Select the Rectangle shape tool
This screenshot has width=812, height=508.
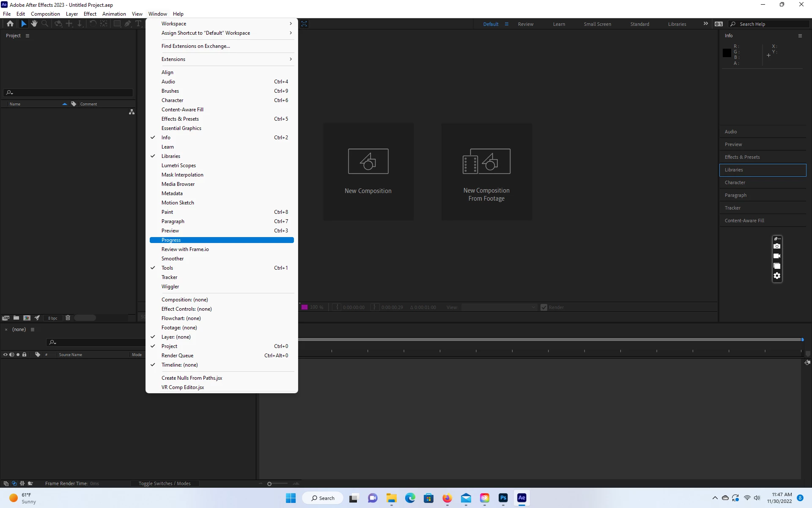pyautogui.click(x=117, y=24)
